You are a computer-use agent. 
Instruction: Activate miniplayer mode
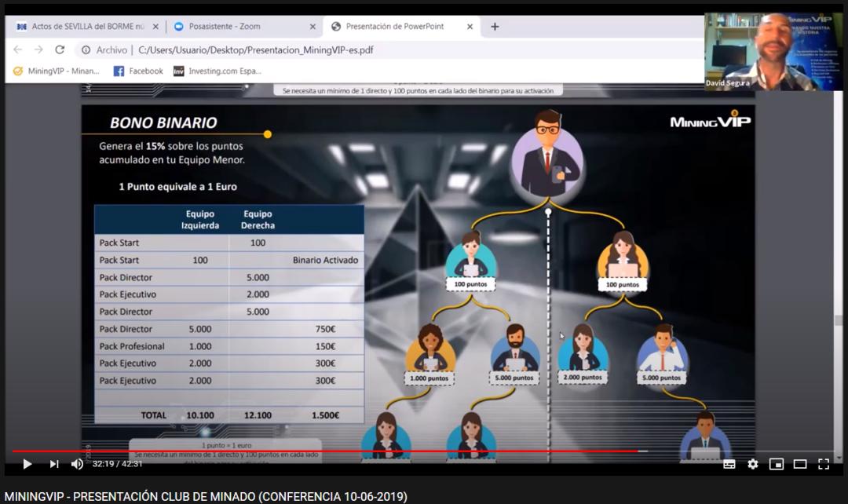777,464
